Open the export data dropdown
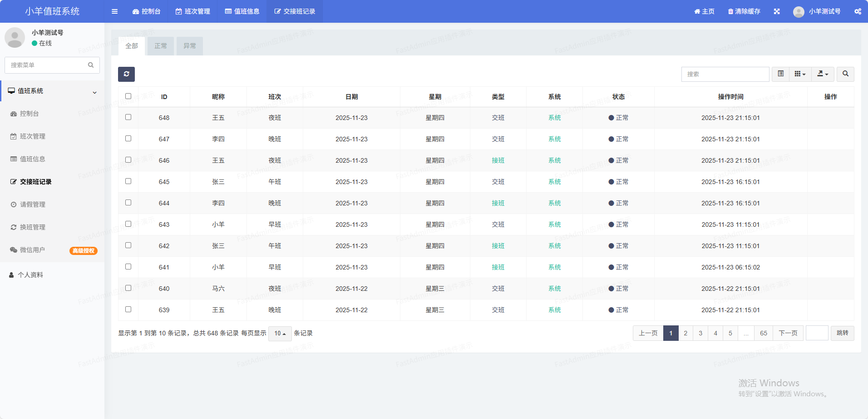The height and width of the screenshot is (419, 868). (823, 74)
